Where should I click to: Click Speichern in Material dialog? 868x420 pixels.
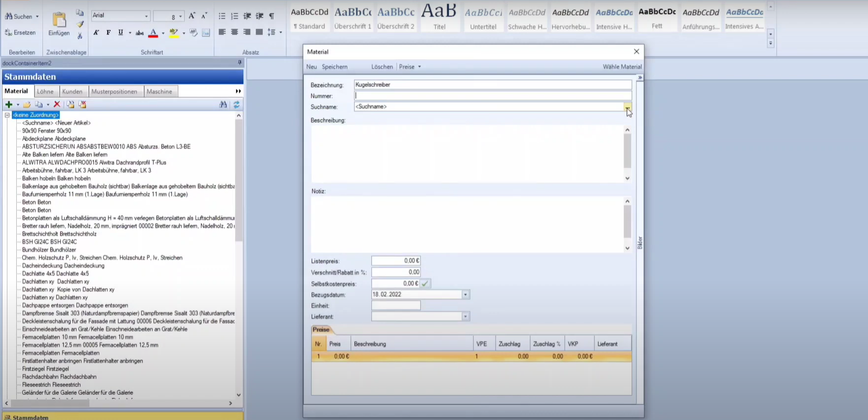[335, 67]
